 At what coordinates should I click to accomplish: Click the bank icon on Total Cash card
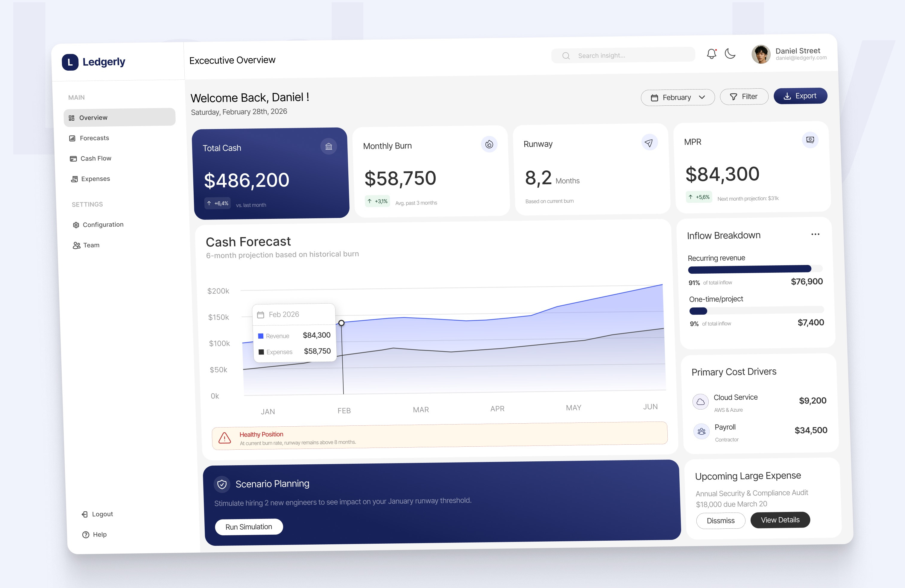pos(329,146)
